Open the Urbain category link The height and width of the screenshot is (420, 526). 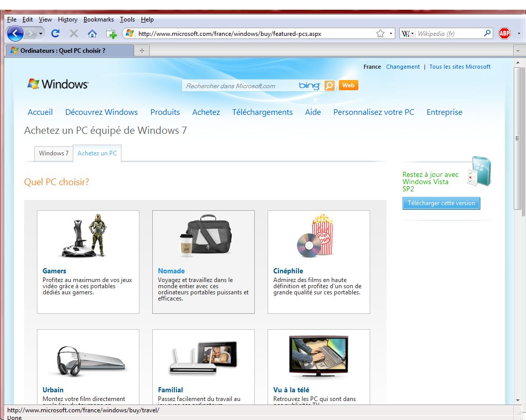tap(53, 390)
